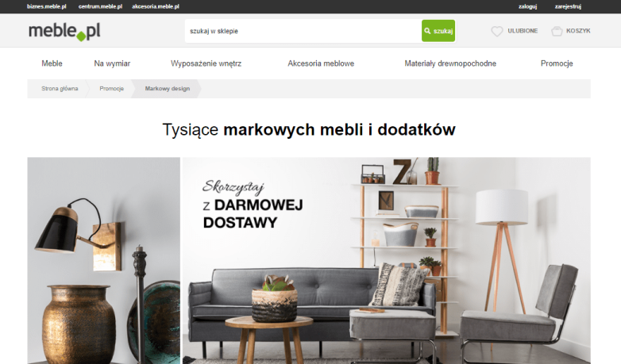Open the Meble menu
Viewport: 621px width, 364px height.
[52, 63]
